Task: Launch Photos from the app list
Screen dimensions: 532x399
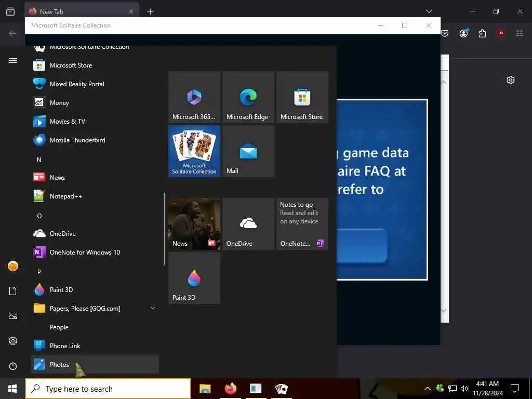Action: click(95, 364)
